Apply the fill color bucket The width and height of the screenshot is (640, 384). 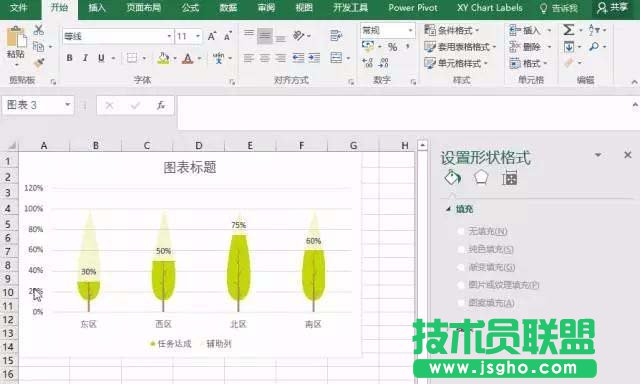pos(163,58)
